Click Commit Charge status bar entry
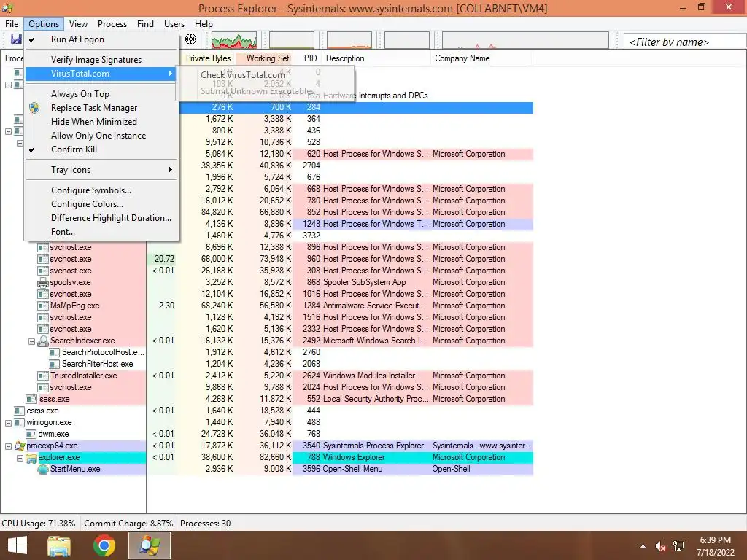 coord(128,524)
